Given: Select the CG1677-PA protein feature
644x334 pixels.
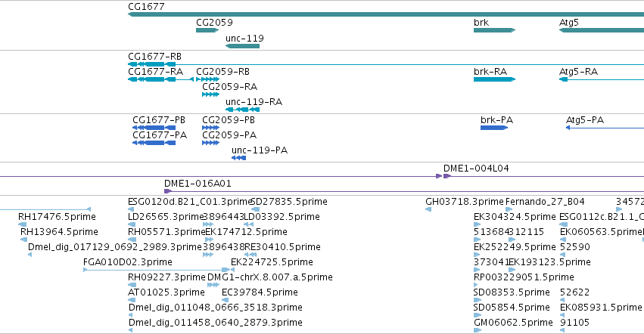Looking at the screenshot, I should (154, 143).
